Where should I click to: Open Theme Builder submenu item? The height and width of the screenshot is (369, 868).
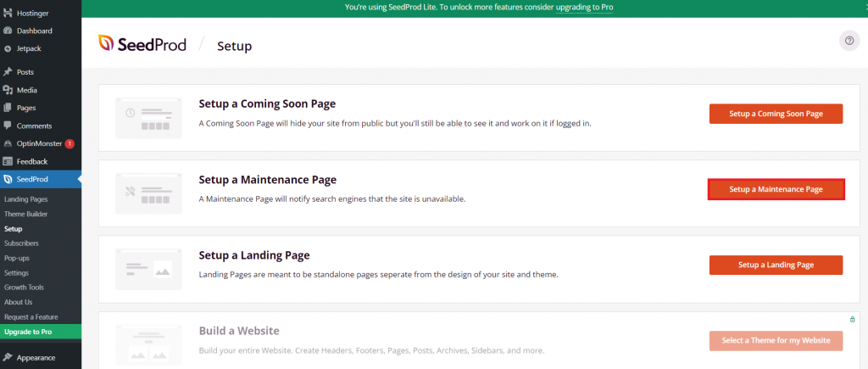25,214
